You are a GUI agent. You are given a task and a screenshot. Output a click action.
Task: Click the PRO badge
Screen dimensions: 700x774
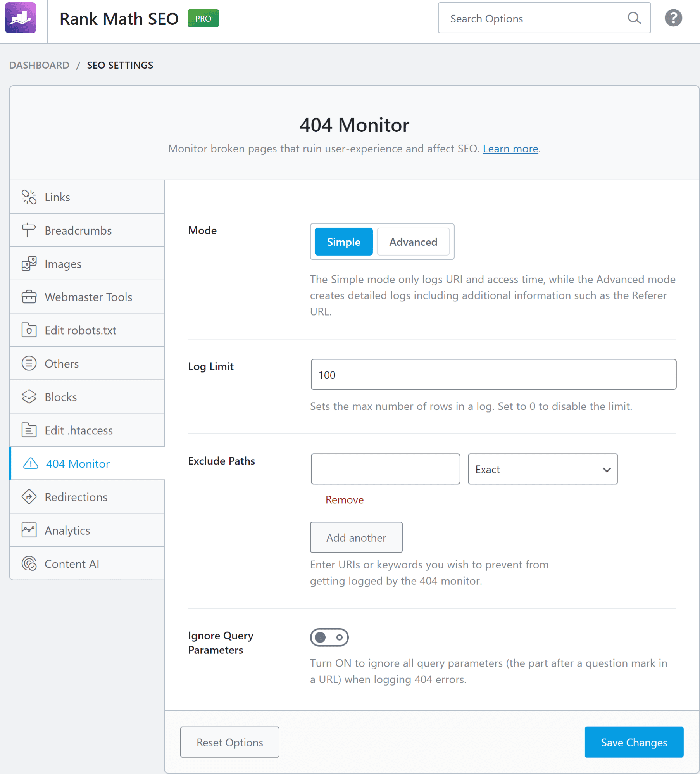203,18
